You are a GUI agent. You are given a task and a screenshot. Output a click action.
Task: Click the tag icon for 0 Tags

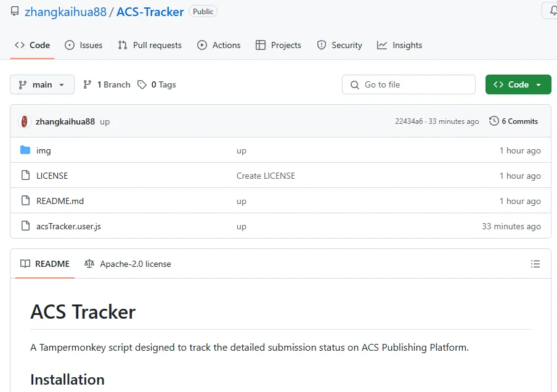(142, 84)
